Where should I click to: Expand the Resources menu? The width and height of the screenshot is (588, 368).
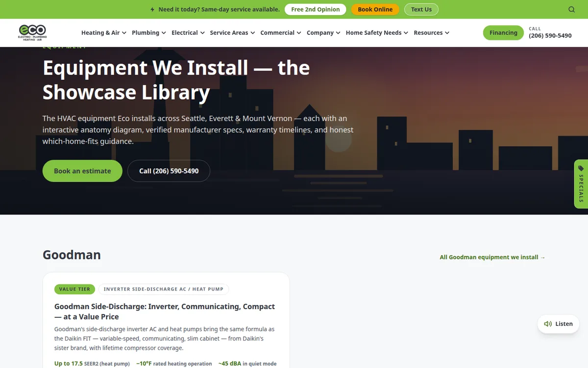[x=431, y=33]
